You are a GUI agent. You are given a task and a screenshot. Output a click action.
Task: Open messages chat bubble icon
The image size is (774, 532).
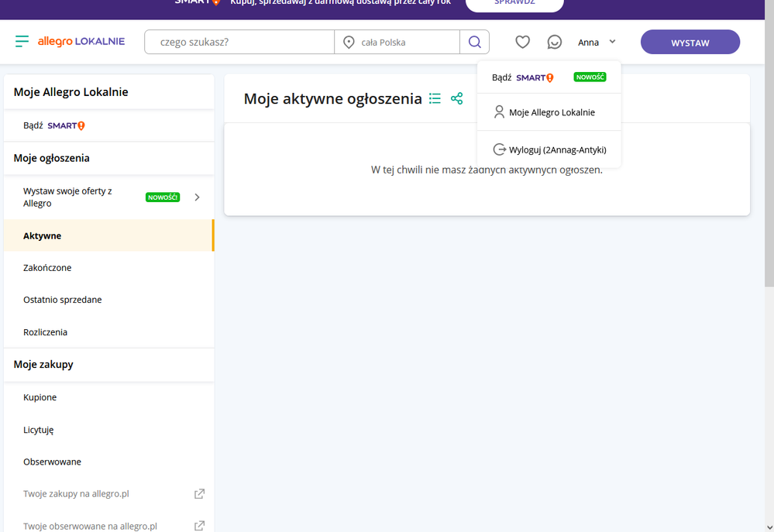tap(554, 42)
